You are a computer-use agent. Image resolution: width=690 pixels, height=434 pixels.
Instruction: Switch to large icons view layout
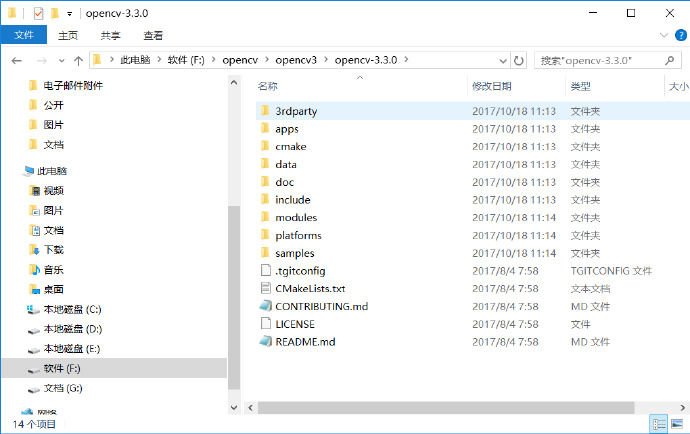coord(677,424)
